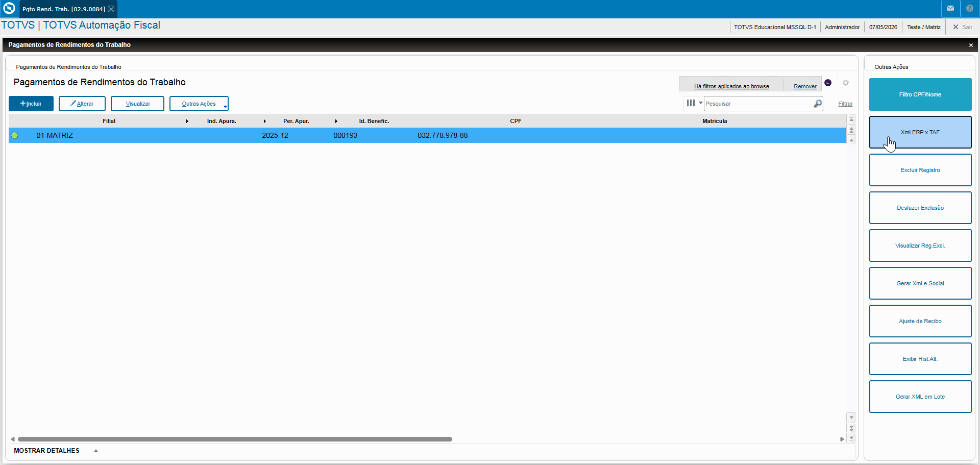Image resolution: width=980 pixels, height=465 pixels.
Task: Click Exibir Hist.Alt. button
Action: 920,359
